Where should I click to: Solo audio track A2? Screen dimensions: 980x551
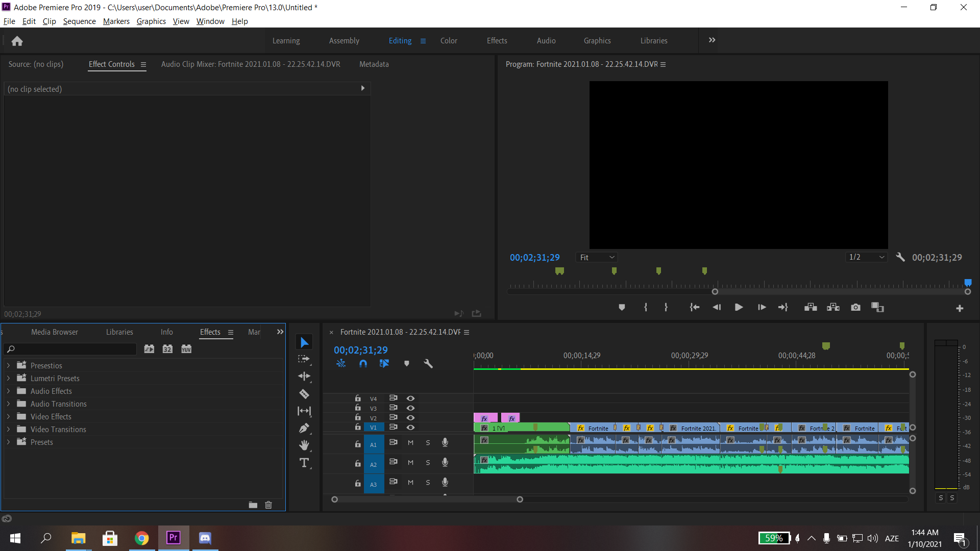(428, 463)
